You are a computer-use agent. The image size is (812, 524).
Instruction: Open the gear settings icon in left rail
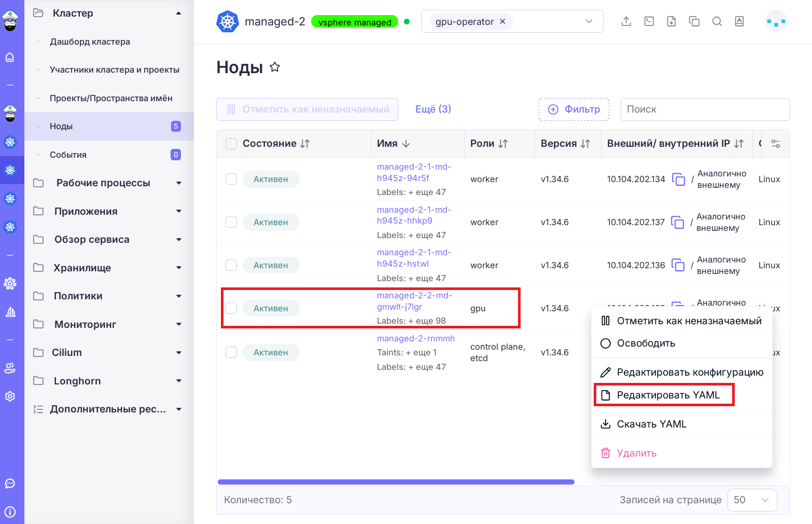coord(10,396)
